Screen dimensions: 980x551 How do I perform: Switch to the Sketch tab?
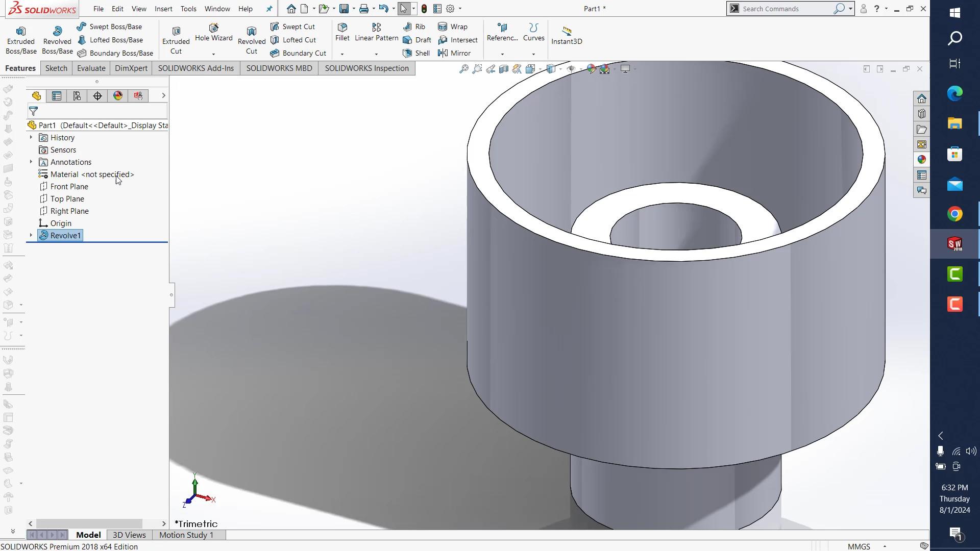pyautogui.click(x=56, y=68)
